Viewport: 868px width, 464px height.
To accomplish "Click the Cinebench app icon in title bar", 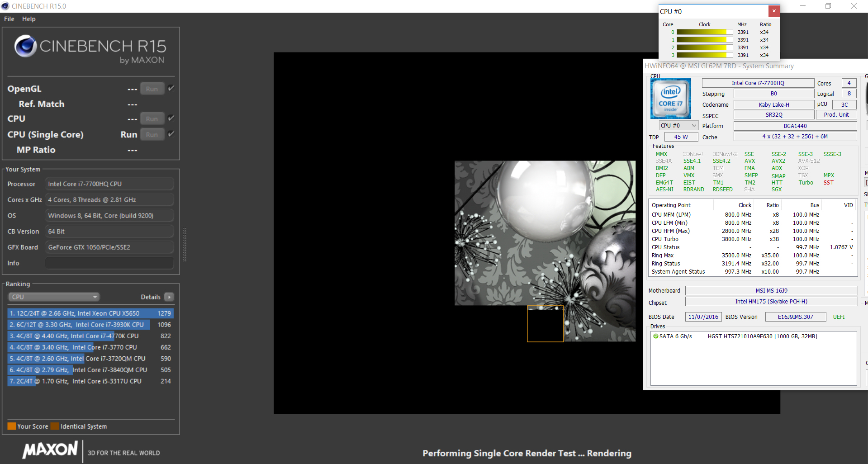I will click(x=5, y=6).
